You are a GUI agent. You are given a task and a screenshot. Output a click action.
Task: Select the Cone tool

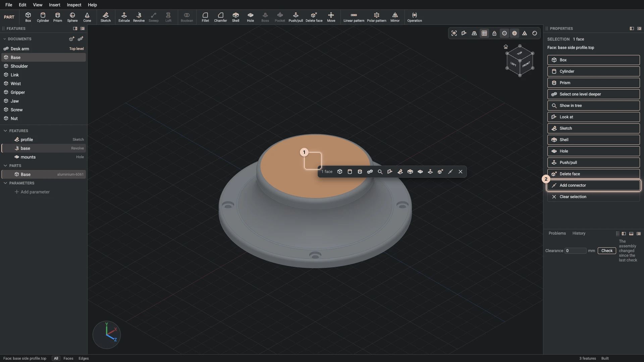(87, 17)
